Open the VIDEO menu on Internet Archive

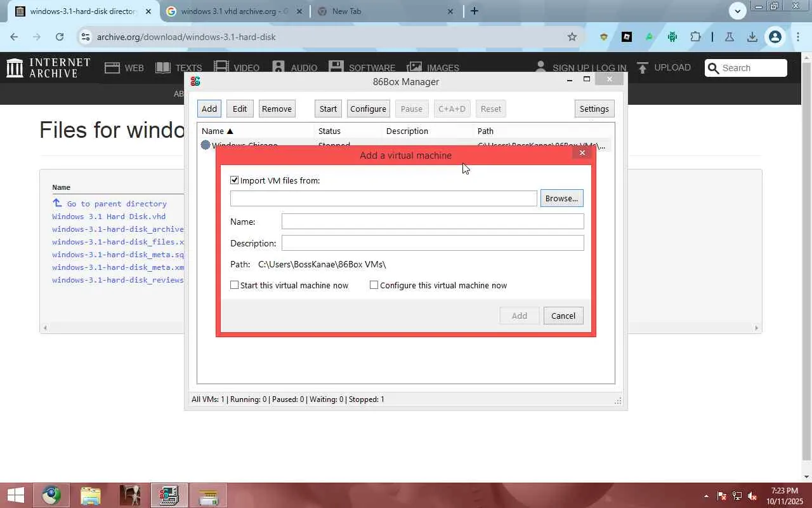(237, 67)
